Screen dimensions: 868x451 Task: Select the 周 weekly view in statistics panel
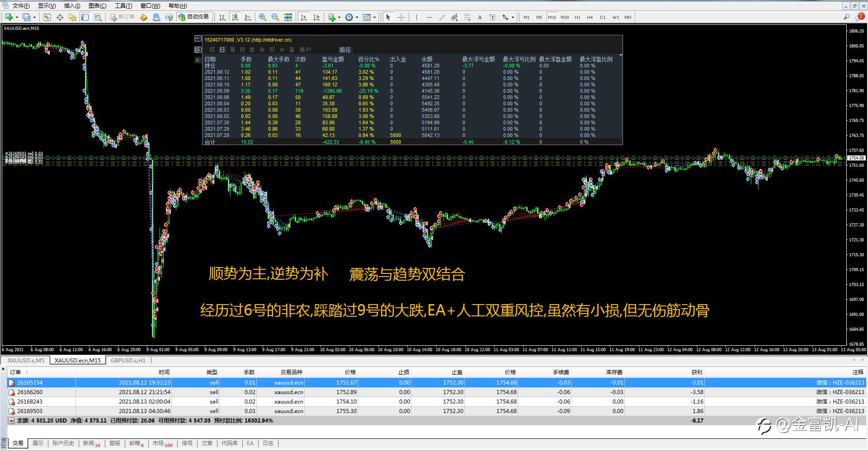point(232,50)
